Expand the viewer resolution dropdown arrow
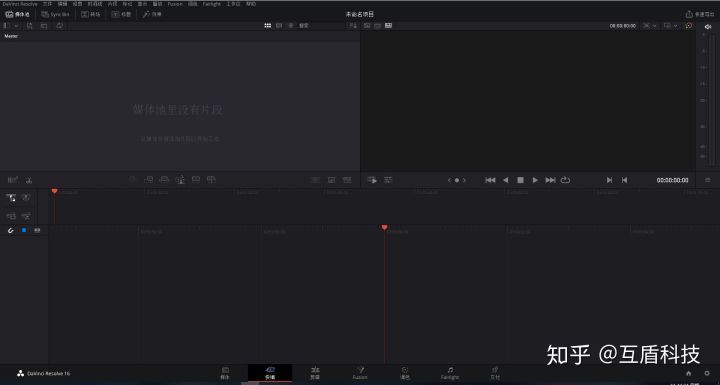The width and height of the screenshot is (720, 385). pyautogui.click(x=655, y=26)
